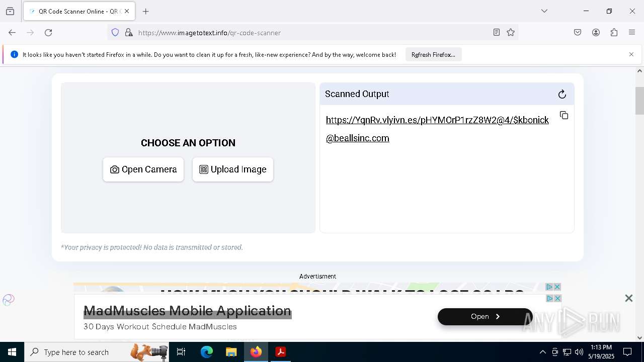Click the CHOOSE AN OPTION heading

(188, 143)
